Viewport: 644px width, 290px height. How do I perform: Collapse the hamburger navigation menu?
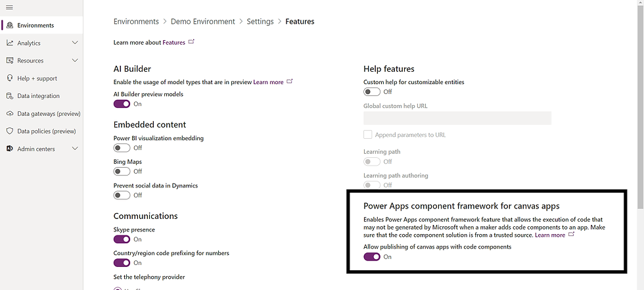coord(9,8)
